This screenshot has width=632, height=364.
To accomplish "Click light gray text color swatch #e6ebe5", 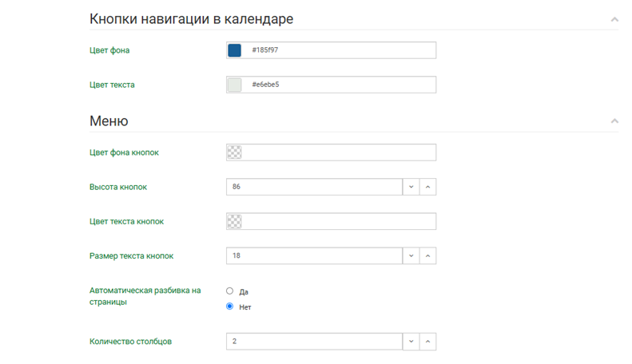I will coord(234,85).
